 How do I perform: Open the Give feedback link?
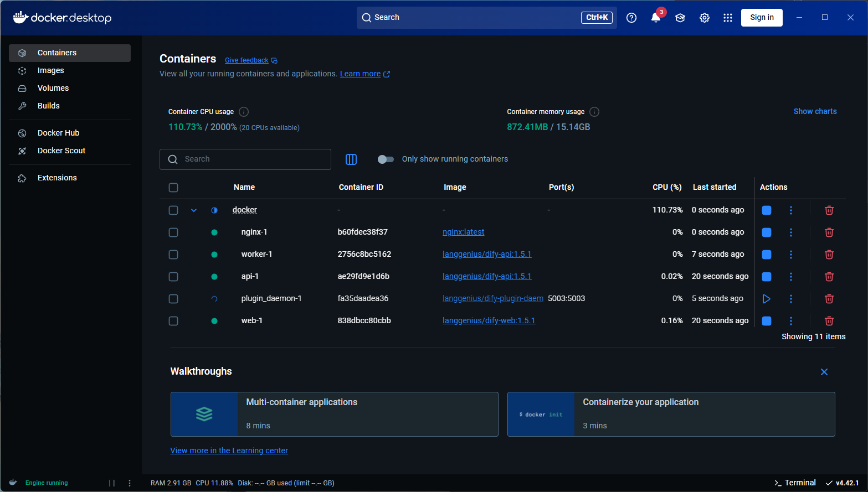point(251,60)
